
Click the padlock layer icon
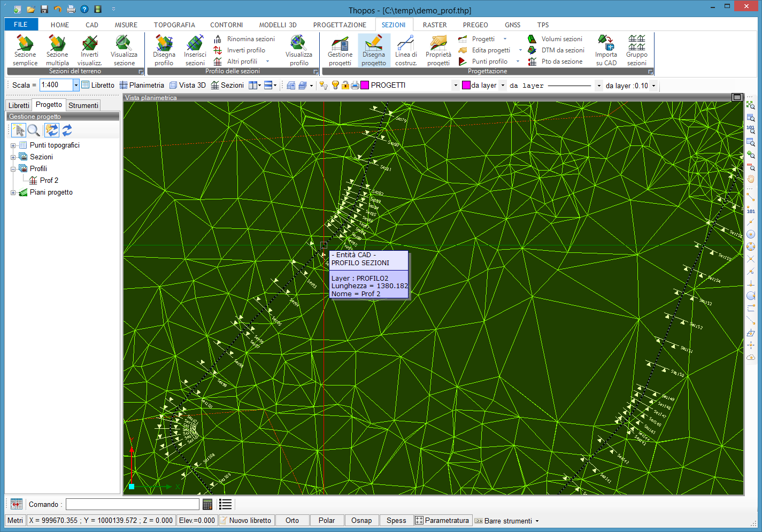(x=345, y=85)
